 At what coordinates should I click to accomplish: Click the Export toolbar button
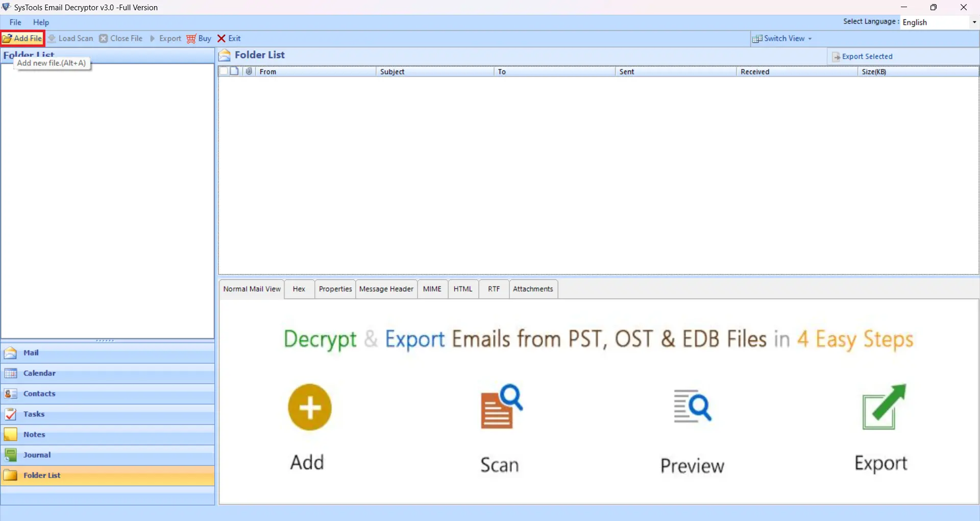tap(165, 38)
